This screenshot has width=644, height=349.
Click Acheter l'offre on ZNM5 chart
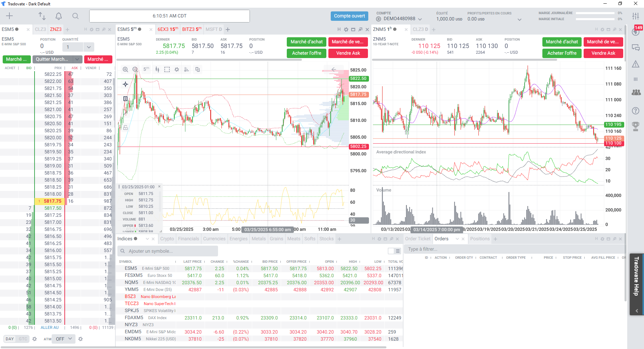[x=562, y=53]
